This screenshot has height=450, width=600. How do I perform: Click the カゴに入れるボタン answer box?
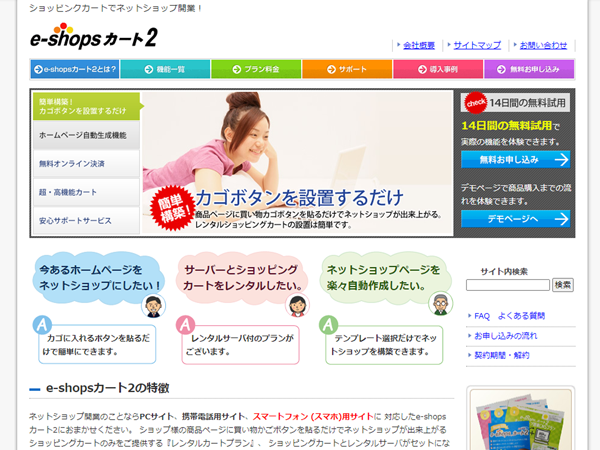click(97, 344)
